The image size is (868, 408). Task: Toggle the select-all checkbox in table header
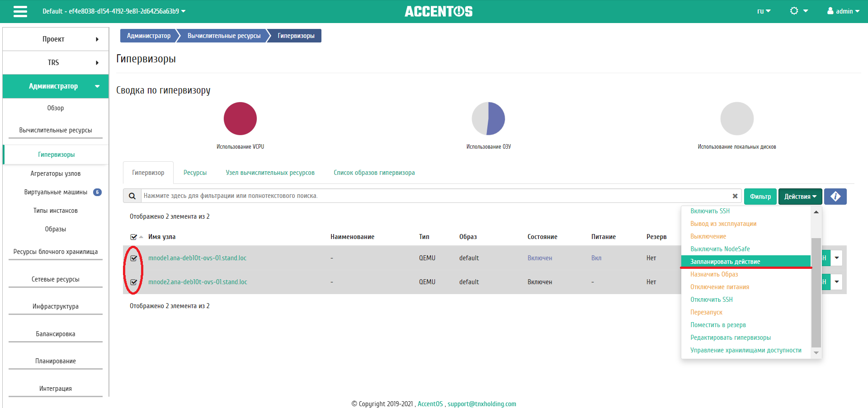(133, 237)
